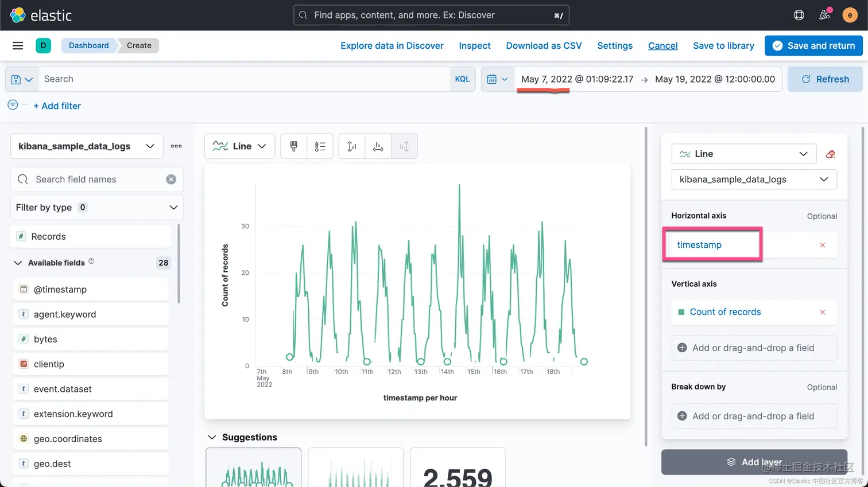
Task: Clear the field name search
Action: 171,180
